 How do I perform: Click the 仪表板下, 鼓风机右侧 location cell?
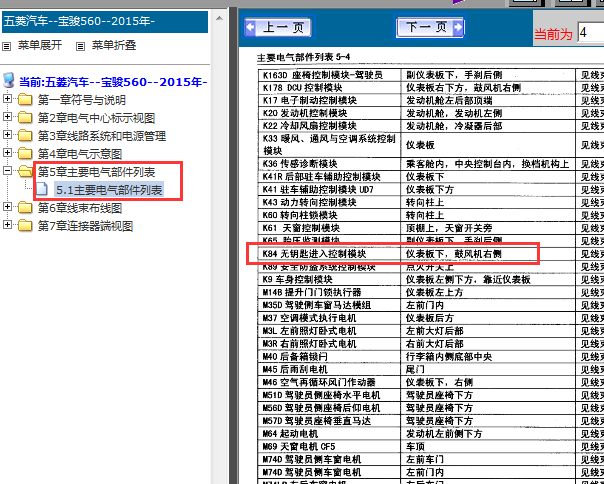(x=488, y=254)
